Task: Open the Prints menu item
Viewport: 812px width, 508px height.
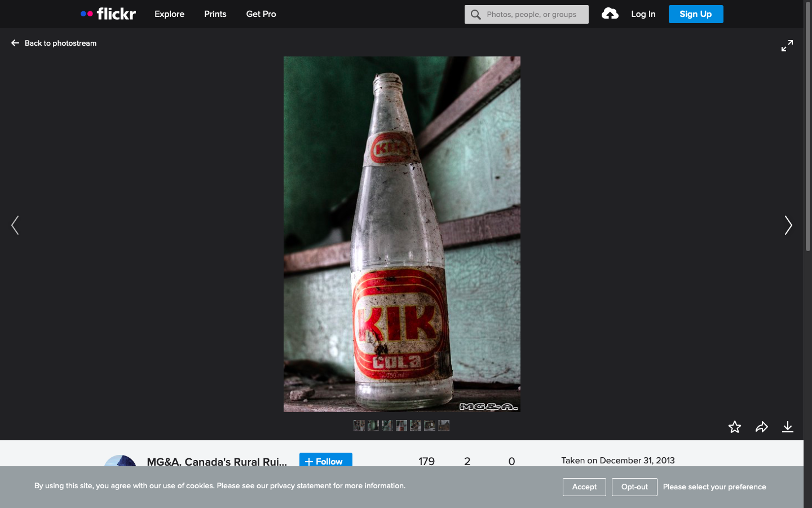Action: pos(215,14)
